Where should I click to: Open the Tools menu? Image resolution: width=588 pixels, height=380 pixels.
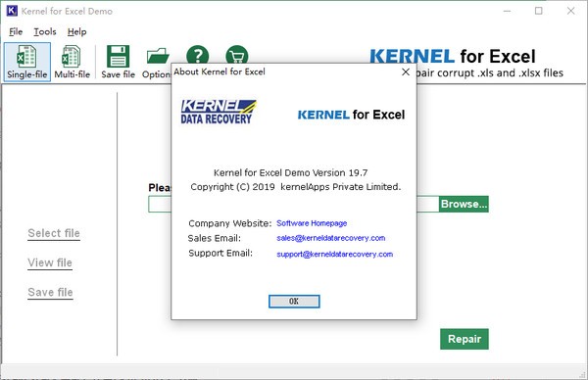(x=45, y=32)
